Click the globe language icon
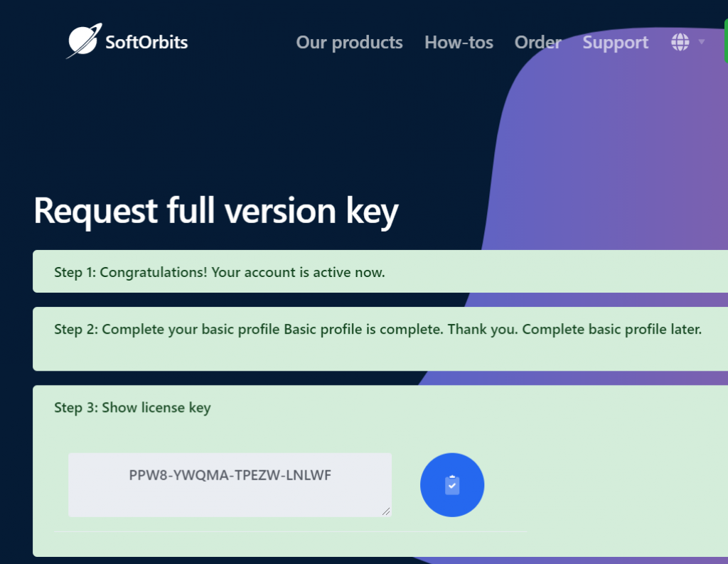Screen dimensions: 728x564 [680, 42]
